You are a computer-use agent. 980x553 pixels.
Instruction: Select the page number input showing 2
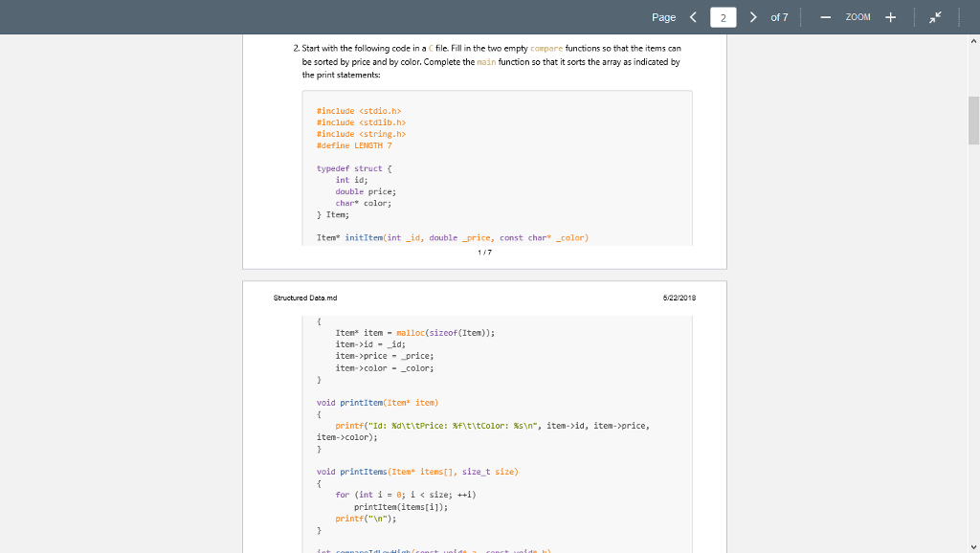click(x=723, y=16)
